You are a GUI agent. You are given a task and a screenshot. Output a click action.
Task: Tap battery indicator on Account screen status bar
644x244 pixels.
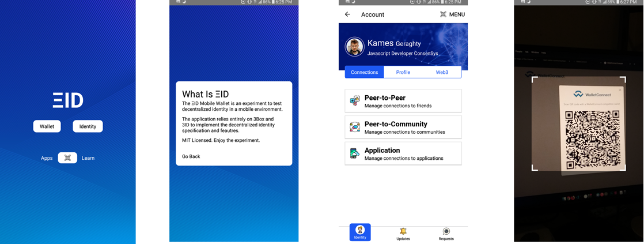[442, 2]
